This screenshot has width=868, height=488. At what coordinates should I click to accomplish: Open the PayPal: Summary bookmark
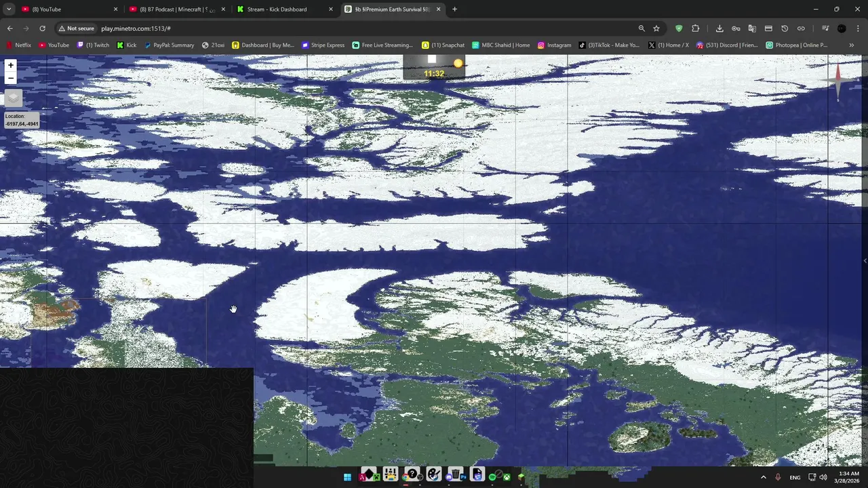pyautogui.click(x=170, y=45)
